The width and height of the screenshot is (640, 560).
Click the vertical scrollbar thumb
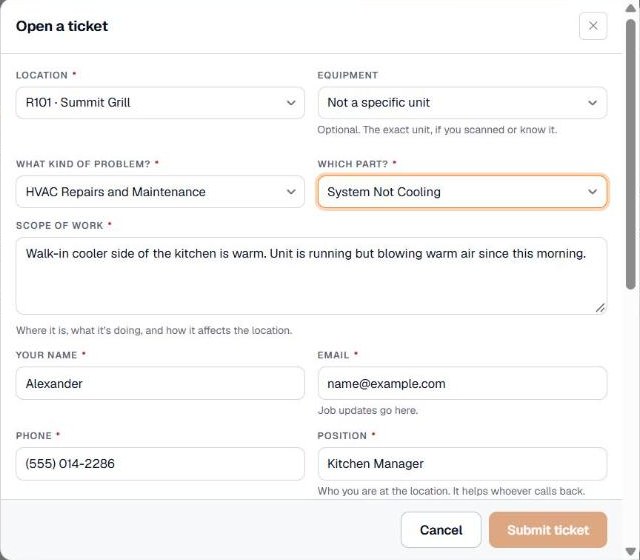pos(631,154)
